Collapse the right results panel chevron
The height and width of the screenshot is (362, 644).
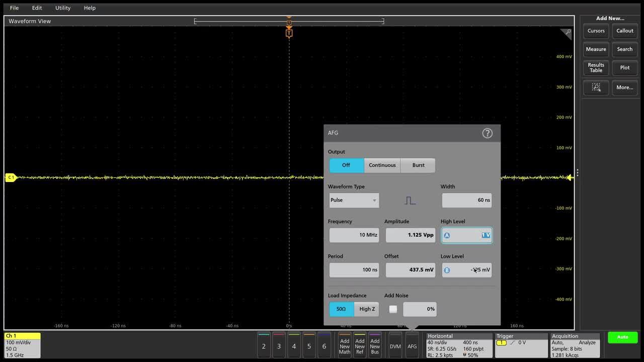pos(578,171)
